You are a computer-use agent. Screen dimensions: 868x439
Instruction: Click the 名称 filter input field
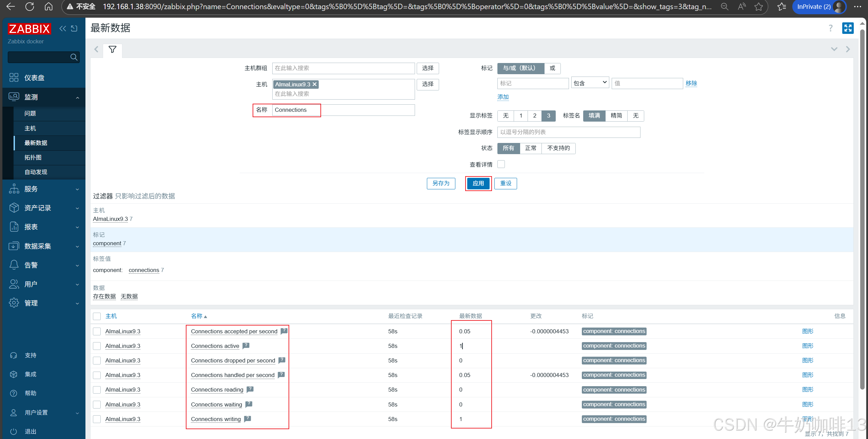343,110
